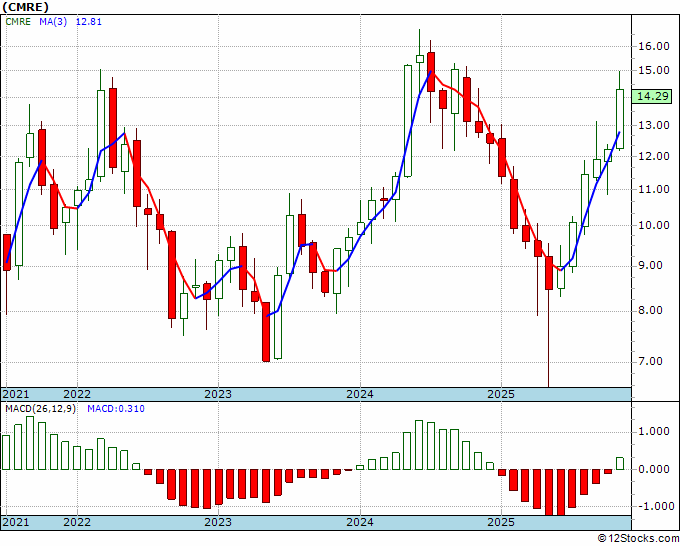Click 2025 on the price chart timeline
The width and height of the screenshot is (680, 546).
point(501,394)
